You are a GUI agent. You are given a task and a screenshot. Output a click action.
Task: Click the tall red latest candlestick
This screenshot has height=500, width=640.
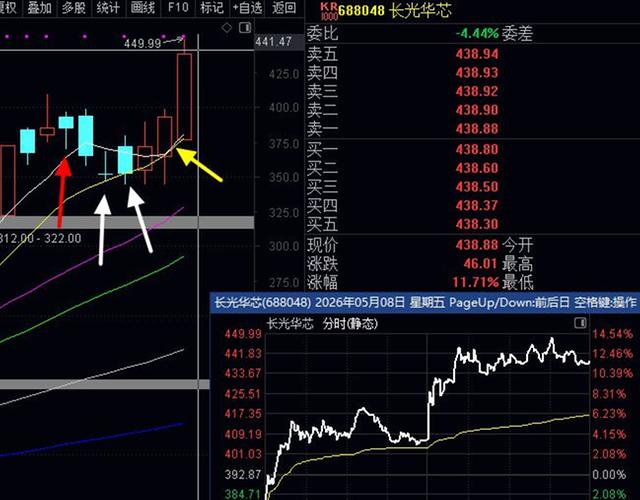point(184,97)
